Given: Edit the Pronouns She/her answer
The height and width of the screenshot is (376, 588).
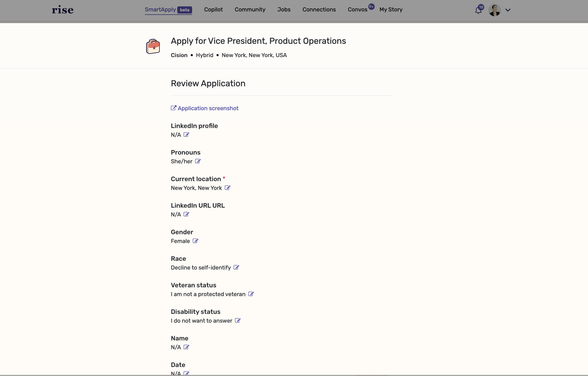Looking at the screenshot, I should 198,161.
